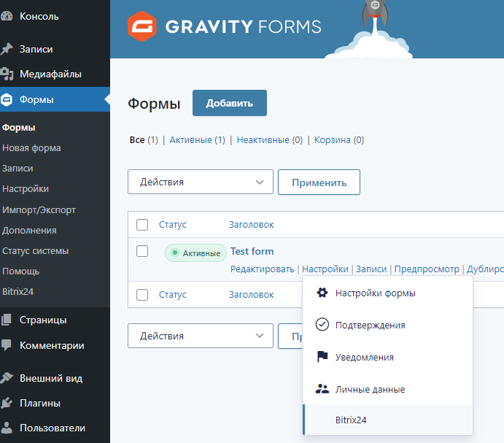Click the Добавить button
Screen dimensions: 504x443
230,103
